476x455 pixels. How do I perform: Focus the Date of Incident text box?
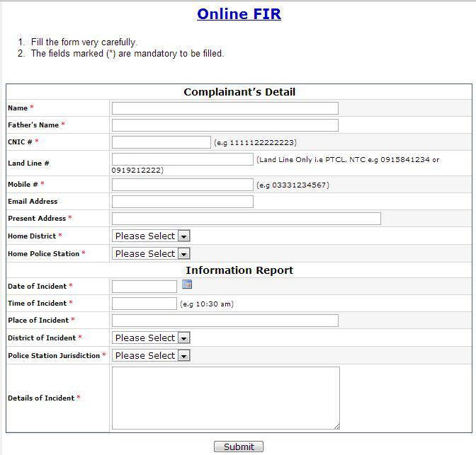[144, 287]
